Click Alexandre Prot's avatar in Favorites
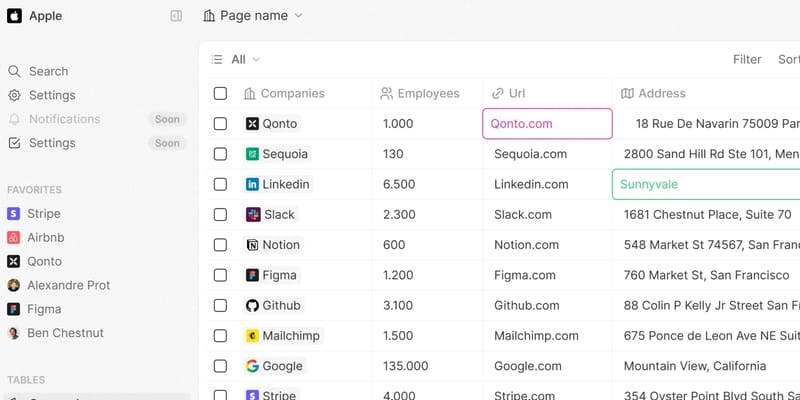This screenshot has height=400, width=800. pyautogui.click(x=13, y=285)
